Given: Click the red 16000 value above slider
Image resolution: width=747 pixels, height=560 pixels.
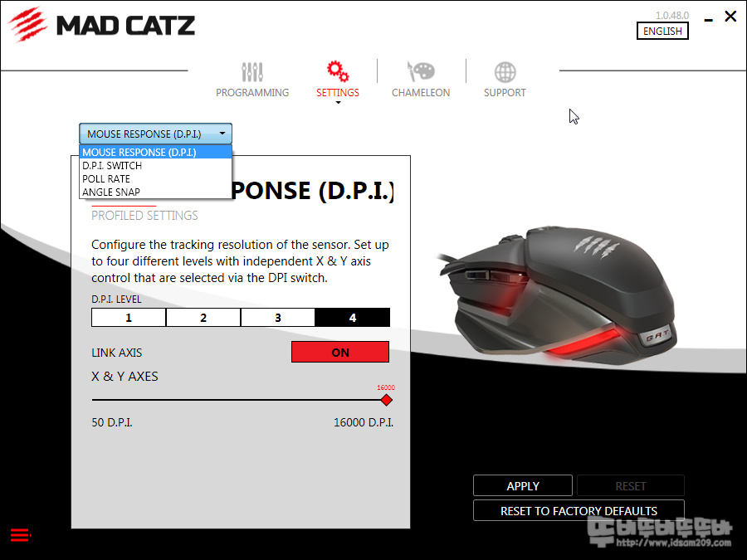Looking at the screenshot, I should pos(386,387).
